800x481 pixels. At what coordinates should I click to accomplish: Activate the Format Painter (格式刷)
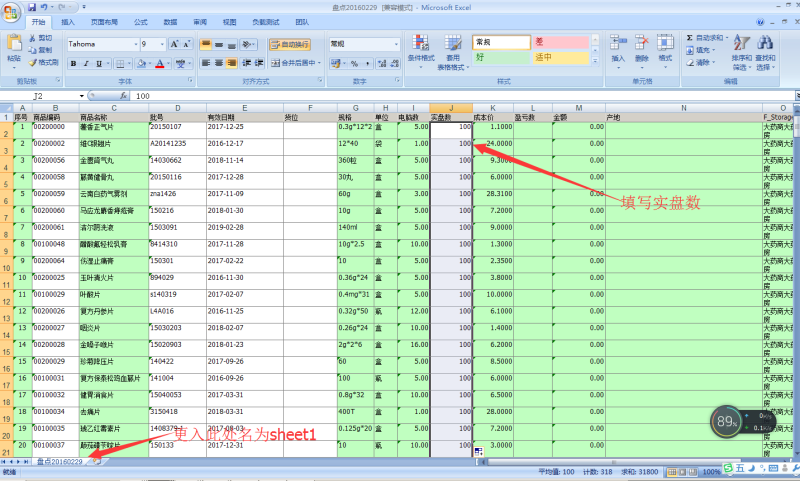click(43, 62)
